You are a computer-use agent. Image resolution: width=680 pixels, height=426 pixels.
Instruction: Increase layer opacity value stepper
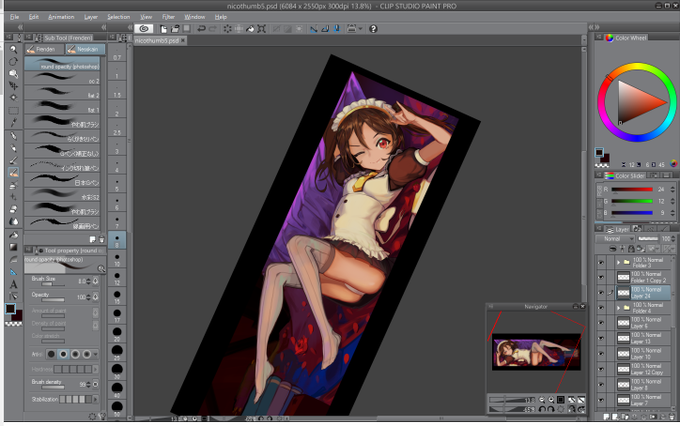(x=673, y=237)
